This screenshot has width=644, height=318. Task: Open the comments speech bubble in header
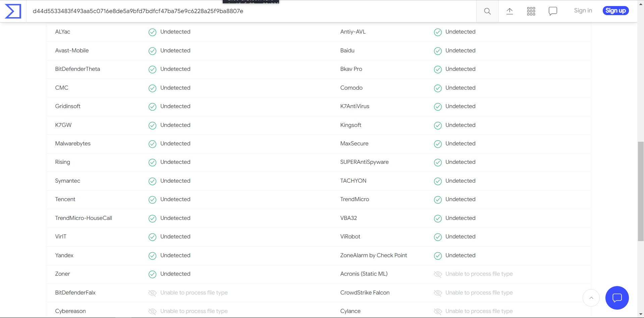coord(553,11)
